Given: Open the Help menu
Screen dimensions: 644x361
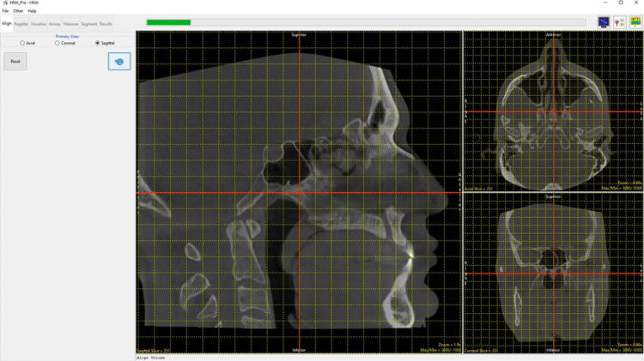Looking at the screenshot, I should pos(32,11).
